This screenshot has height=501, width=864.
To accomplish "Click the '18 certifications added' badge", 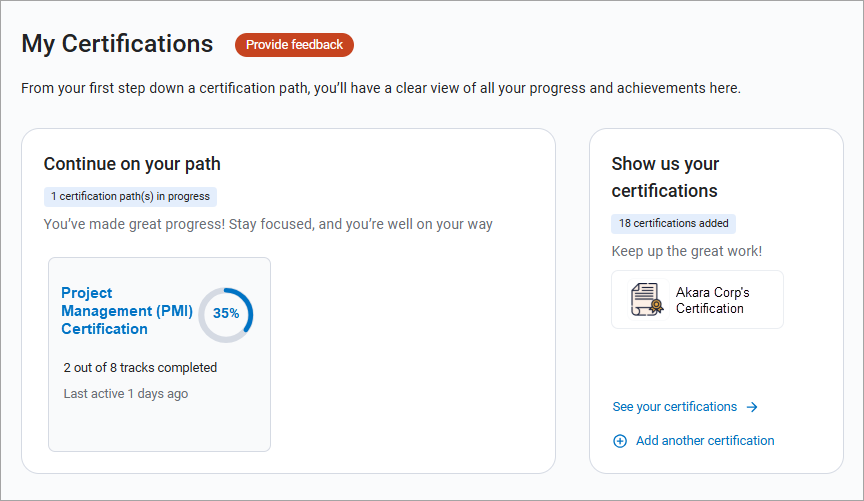I will 673,223.
